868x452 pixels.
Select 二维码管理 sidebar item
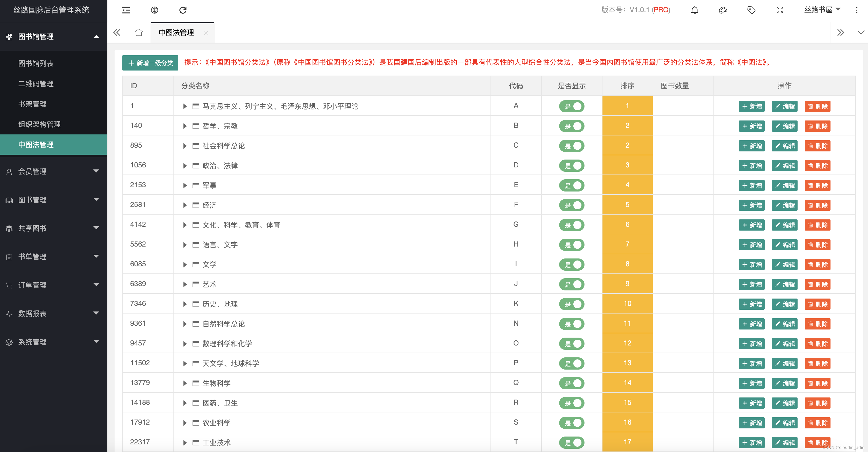pos(36,84)
